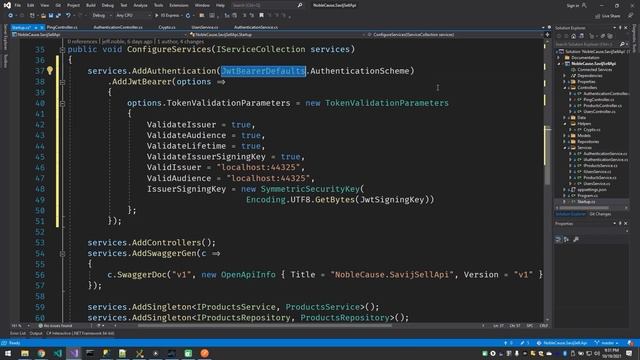Open the Error List tab
The height and width of the screenshot is (360, 640).
[x=18, y=333]
